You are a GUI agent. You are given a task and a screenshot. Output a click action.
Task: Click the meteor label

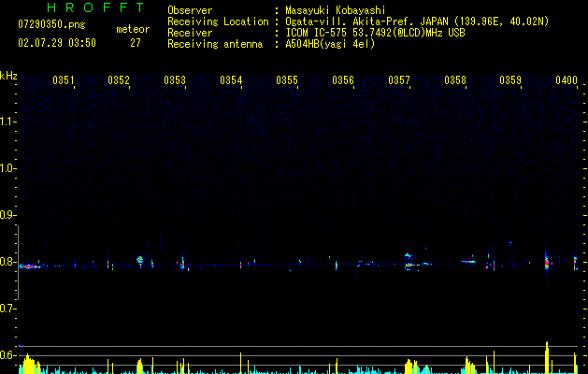(x=133, y=29)
